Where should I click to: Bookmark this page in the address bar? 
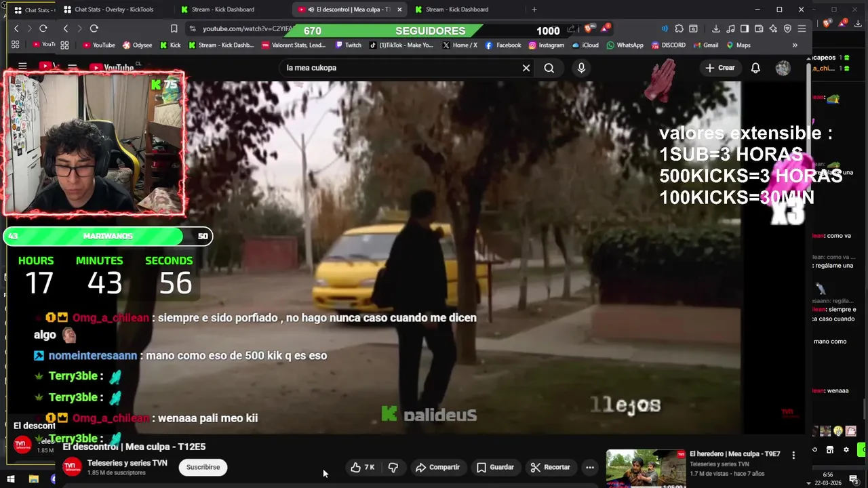pyautogui.click(x=174, y=28)
